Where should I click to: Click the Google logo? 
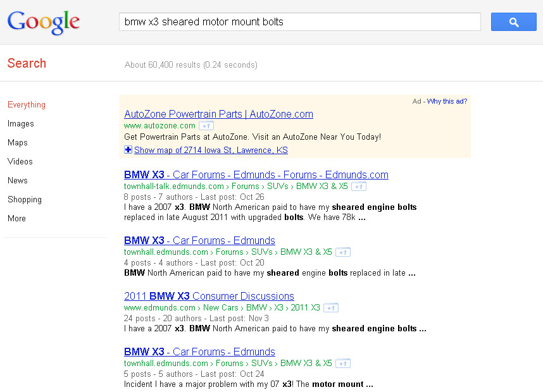43,21
